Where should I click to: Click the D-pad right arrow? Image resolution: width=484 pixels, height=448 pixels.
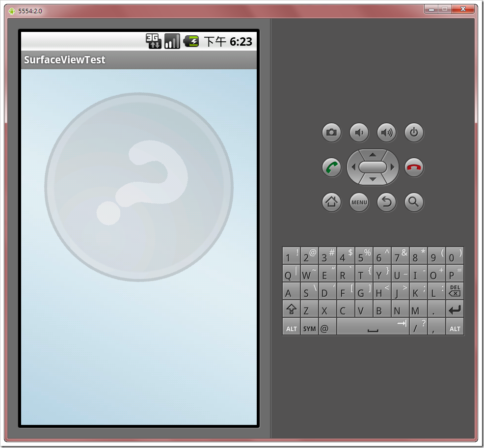click(x=392, y=167)
